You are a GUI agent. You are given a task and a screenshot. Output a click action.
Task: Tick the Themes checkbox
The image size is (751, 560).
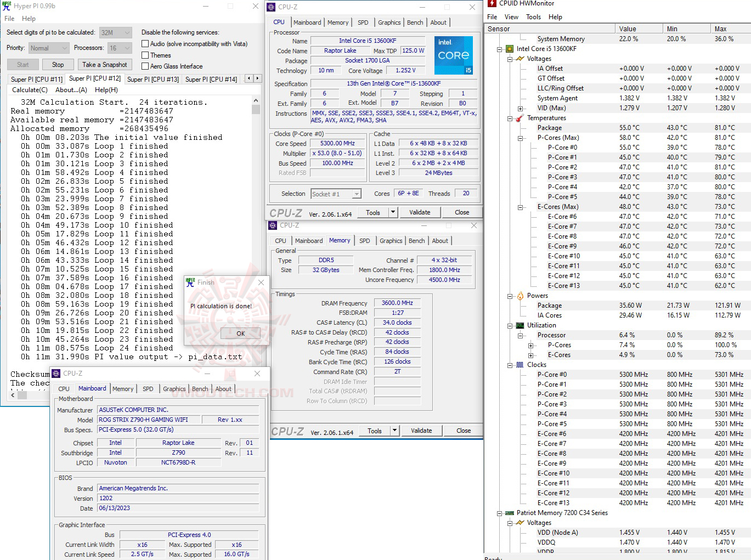click(145, 55)
